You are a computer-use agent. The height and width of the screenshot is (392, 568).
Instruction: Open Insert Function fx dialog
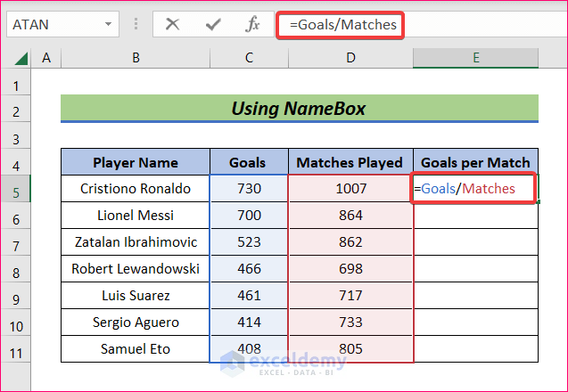coord(253,24)
